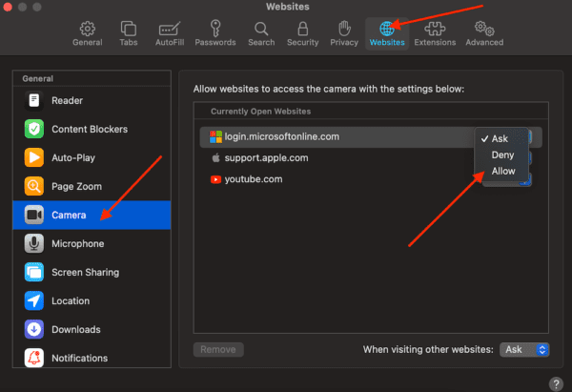Viewport: 572px width, 392px height.
Task: Open the Search magnifier icon
Action: tap(261, 29)
